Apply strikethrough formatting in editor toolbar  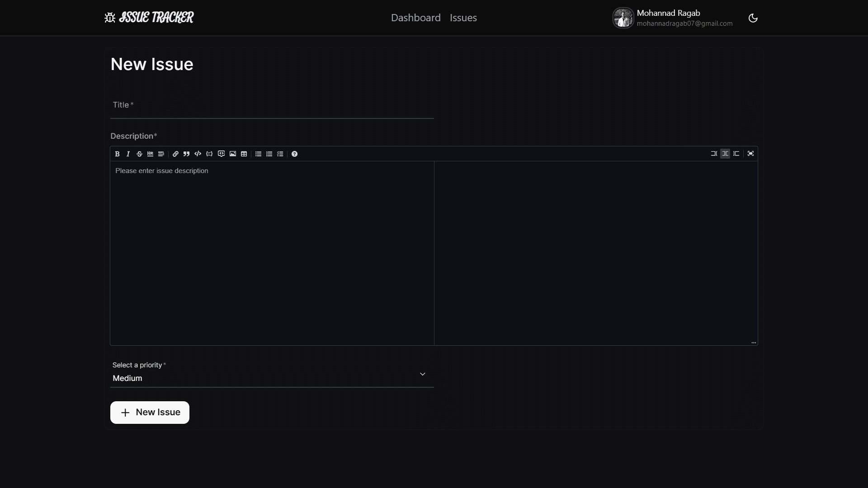tap(139, 154)
